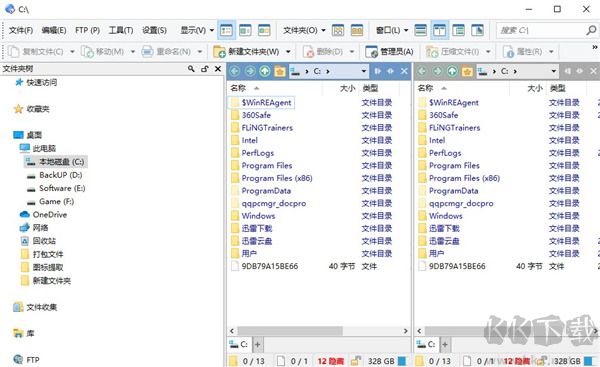Click the 属性(R) properties toolbar button

tap(522, 51)
